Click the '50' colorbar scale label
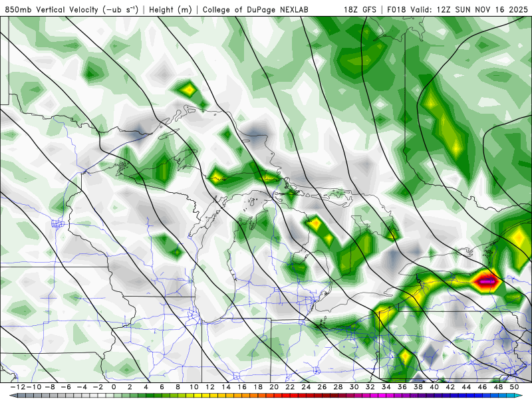Image resolution: width=532 pixels, height=399 pixels. click(x=514, y=387)
